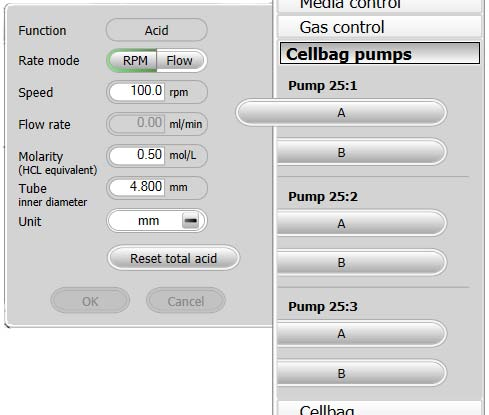This screenshot has height=415, width=489.
Task: Select Pump 25:1 head A
Action: pyautogui.click(x=341, y=113)
